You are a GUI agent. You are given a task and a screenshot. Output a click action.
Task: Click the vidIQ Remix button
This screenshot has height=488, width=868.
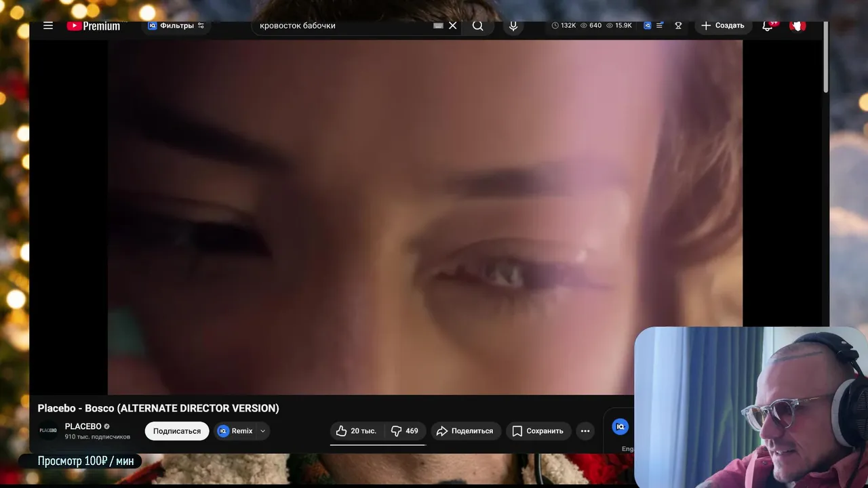point(235,431)
